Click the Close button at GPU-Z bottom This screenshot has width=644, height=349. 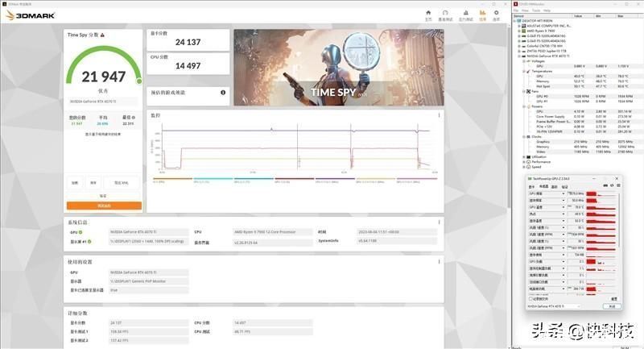(612, 306)
